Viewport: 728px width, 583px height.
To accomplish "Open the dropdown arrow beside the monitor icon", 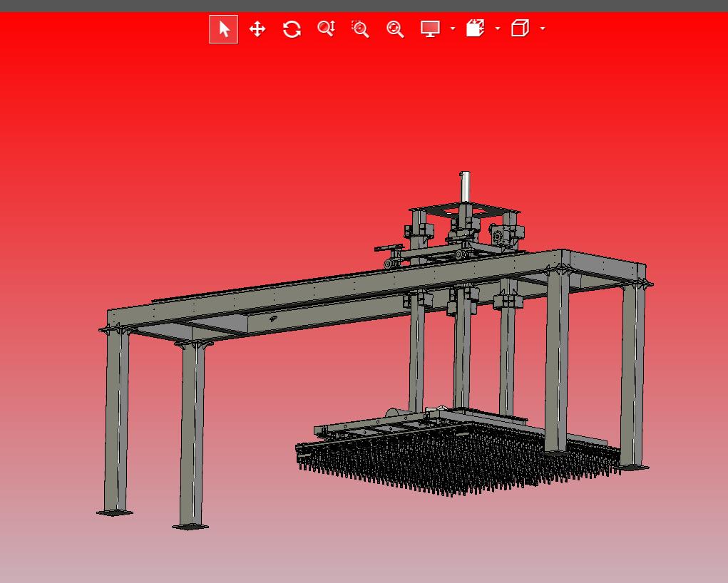I will pyautogui.click(x=453, y=29).
